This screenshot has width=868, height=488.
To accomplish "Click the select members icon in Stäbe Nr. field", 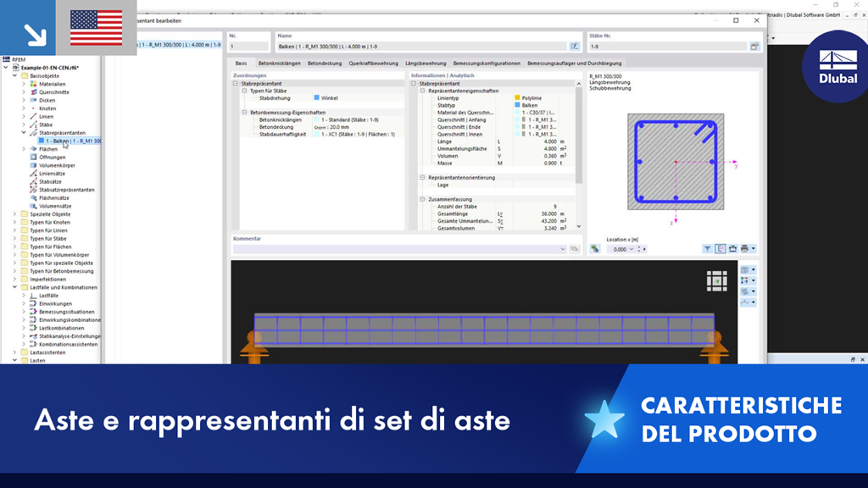I will pyautogui.click(x=754, y=47).
